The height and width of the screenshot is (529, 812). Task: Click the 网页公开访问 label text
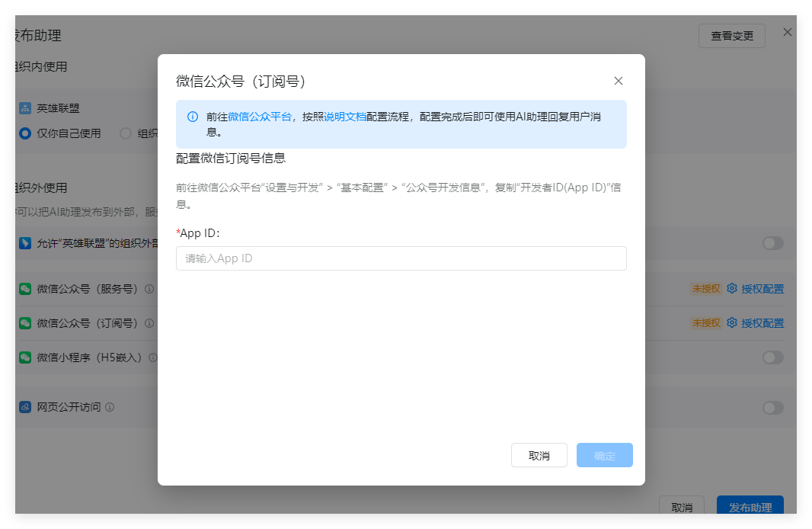(69, 407)
